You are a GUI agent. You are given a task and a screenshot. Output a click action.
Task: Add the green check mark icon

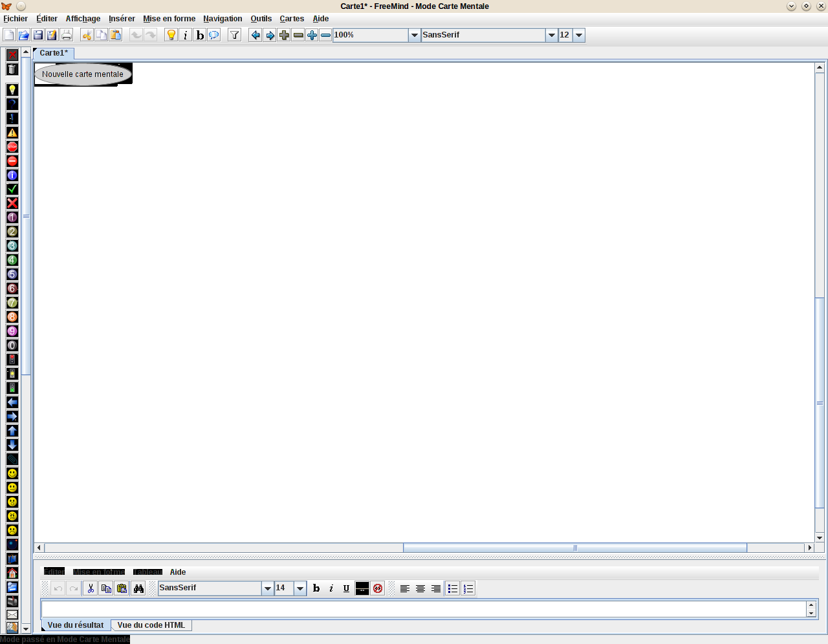[12, 189]
